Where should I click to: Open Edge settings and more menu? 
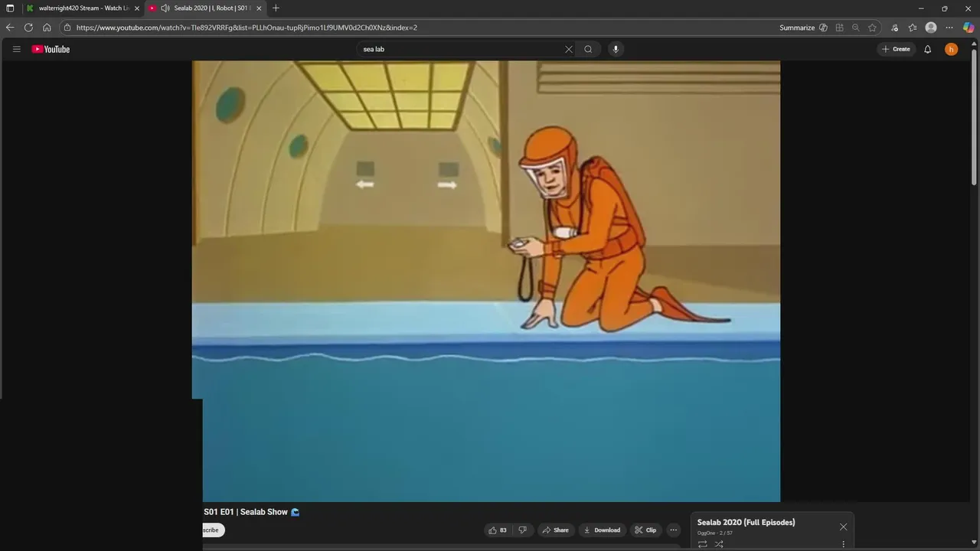coord(949,28)
